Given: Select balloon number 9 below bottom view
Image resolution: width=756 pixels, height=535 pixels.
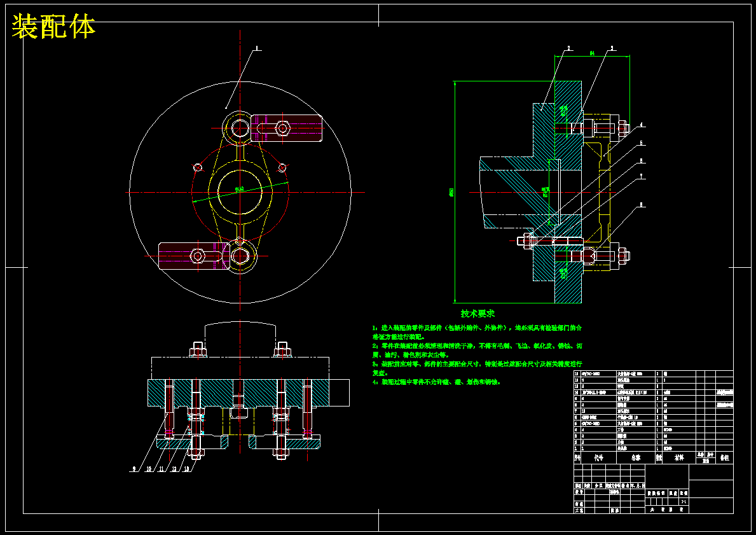Looking at the screenshot, I should pos(134,468).
